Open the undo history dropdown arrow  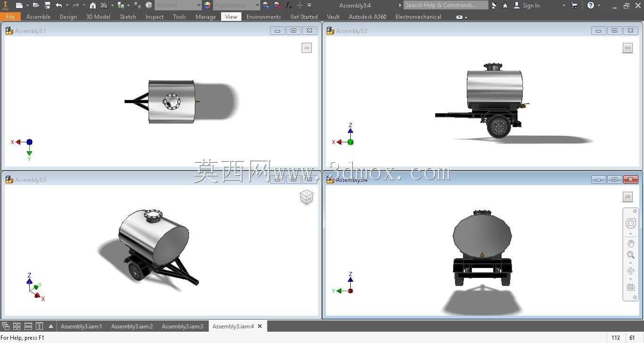coord(67,5)
